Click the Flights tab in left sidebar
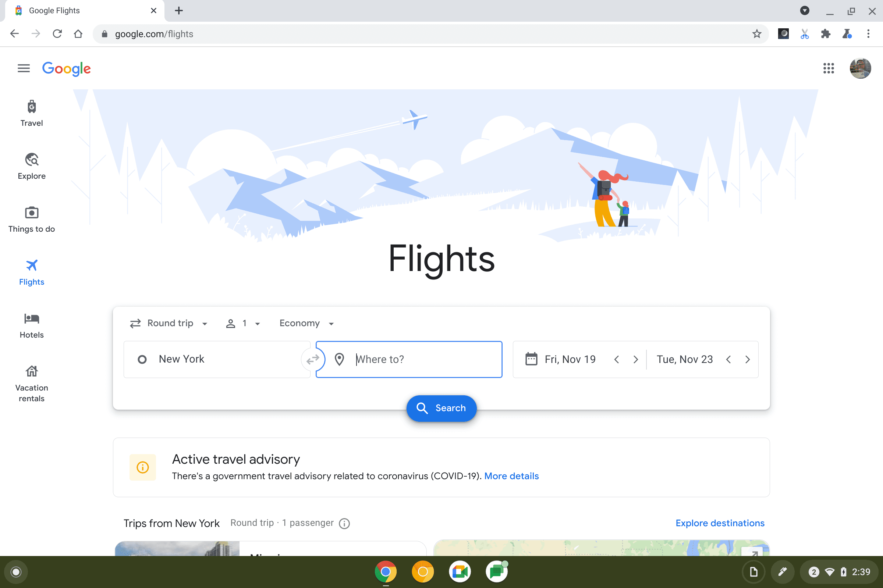883x588 pixels. point(32,272)
